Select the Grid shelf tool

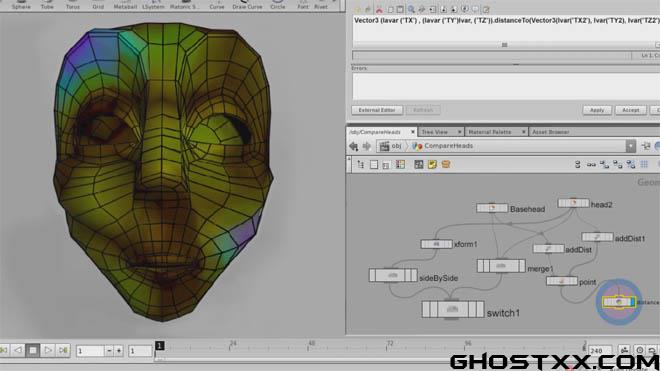(x=98, y=5)
